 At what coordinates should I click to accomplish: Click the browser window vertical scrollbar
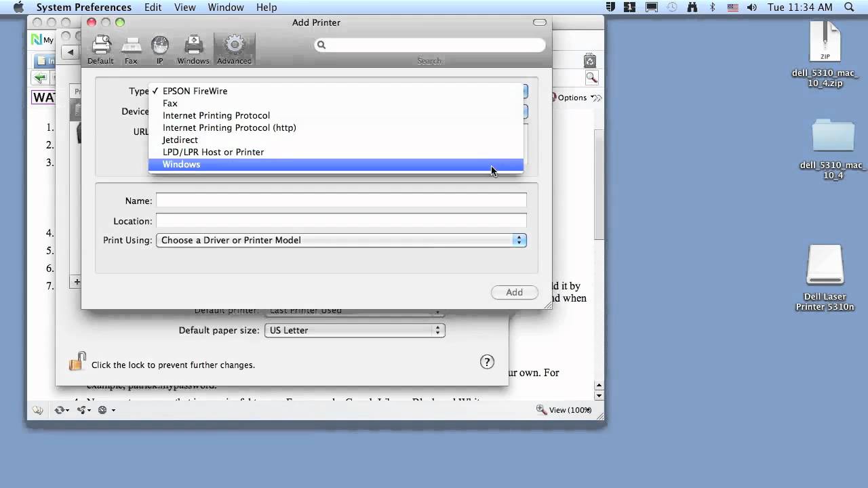coord(599,183)
